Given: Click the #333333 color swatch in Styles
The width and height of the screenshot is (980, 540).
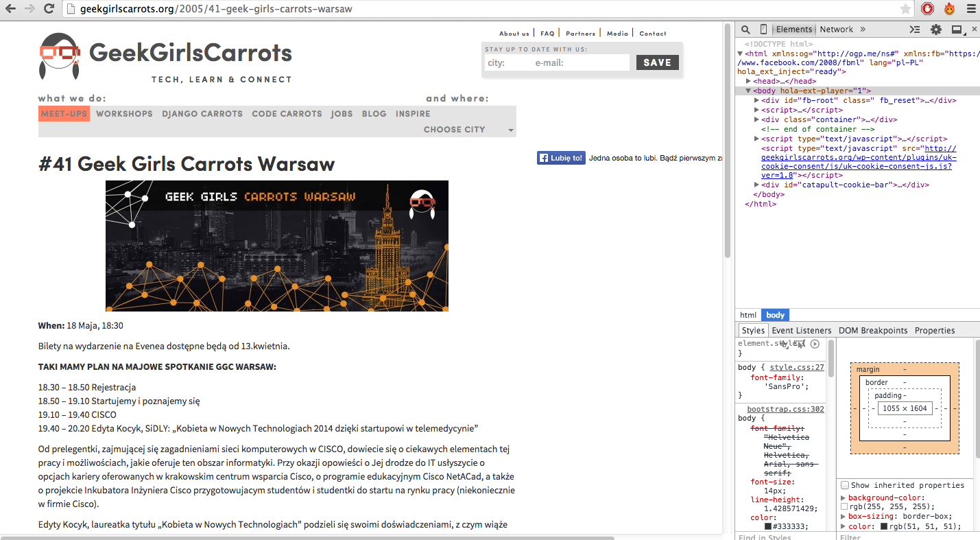Looking at the screenshot, I should 769,526.
